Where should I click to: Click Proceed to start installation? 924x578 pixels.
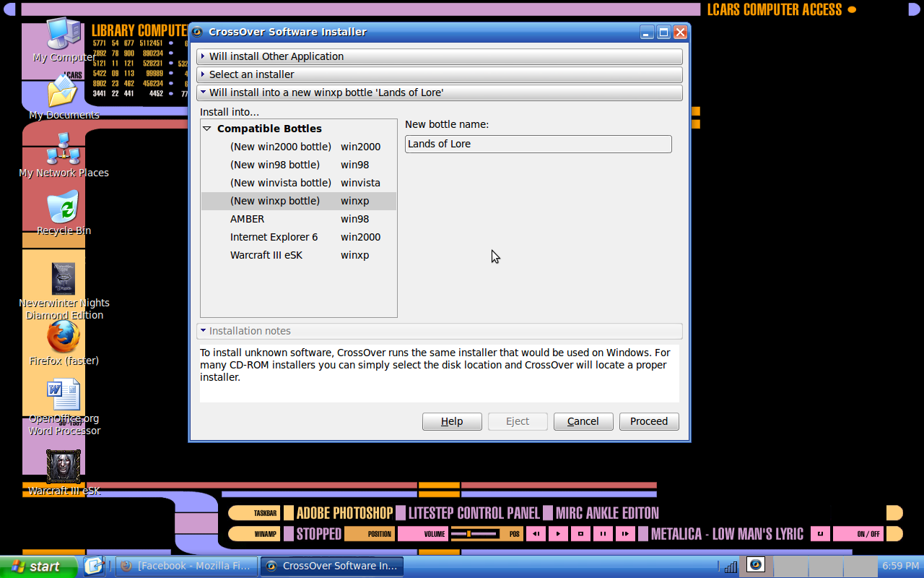649,421
